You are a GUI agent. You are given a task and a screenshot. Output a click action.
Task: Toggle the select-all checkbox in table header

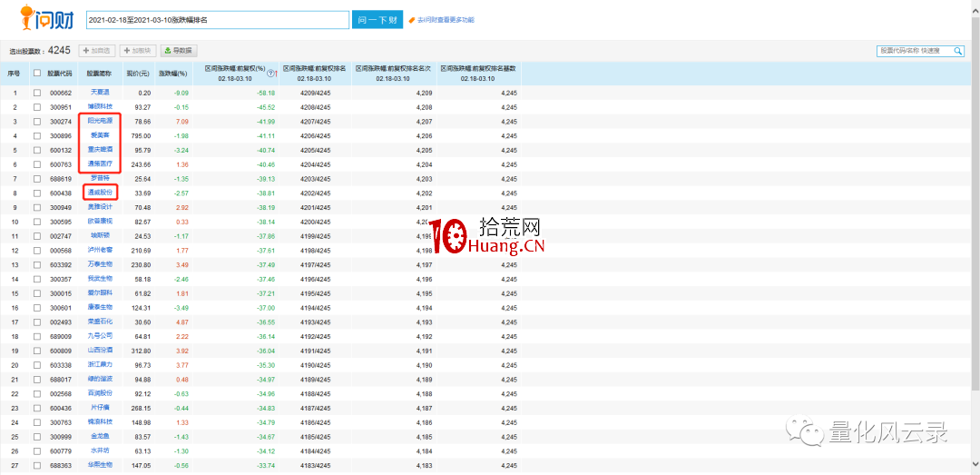point(37,73)
